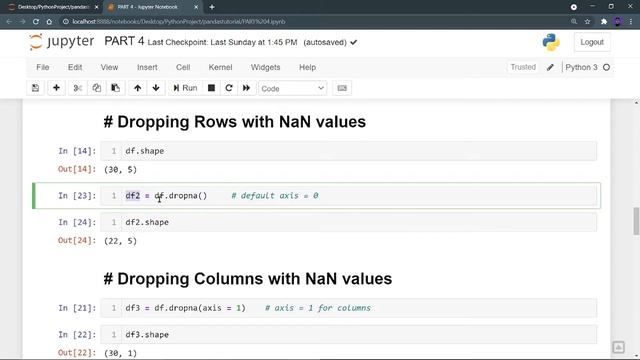Viewport: 640px width, 360px height.
Task: Cut selected cells with scissors icon
Action: pyautogui.click(x=78, y=88)
